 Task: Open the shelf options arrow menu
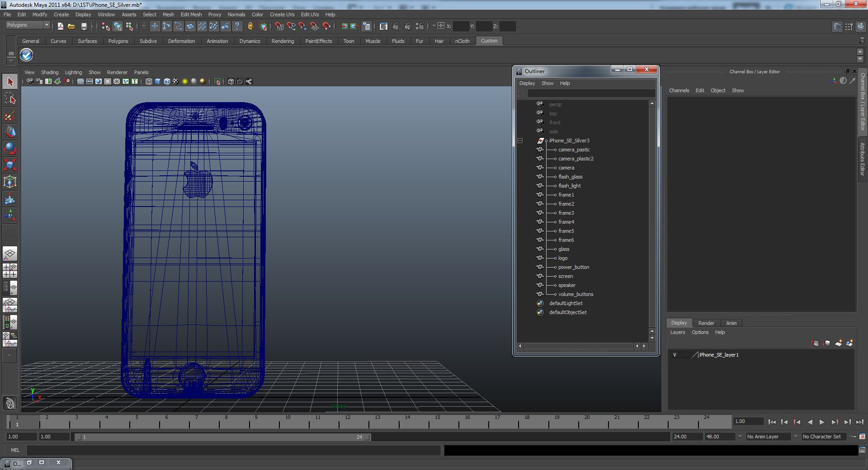tap(11, 60)
